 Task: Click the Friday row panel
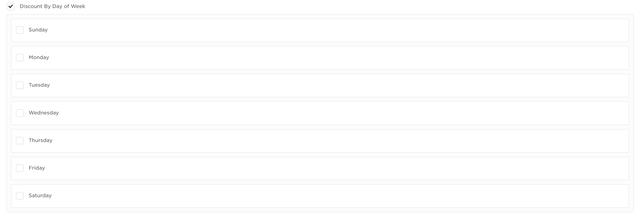tap(320, 168)
